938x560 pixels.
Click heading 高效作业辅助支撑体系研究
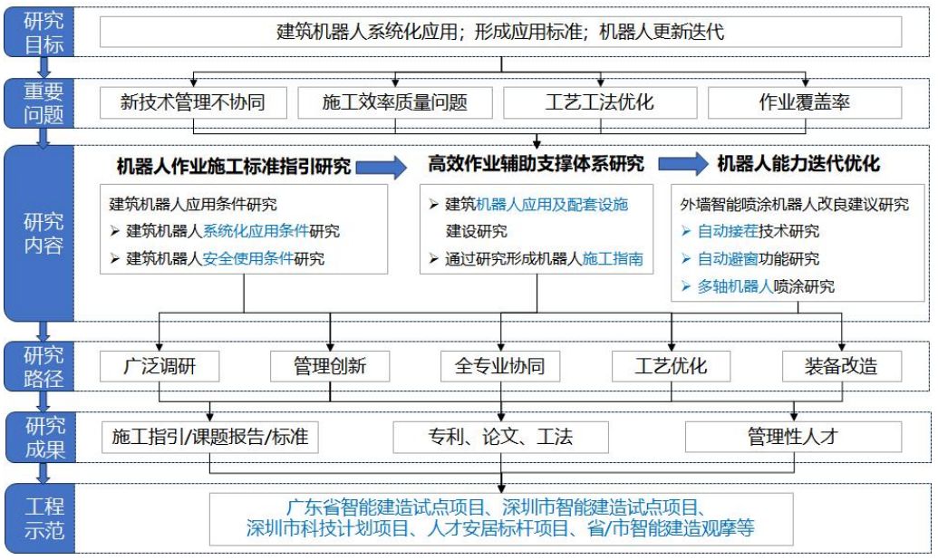[x=536, y=163]
